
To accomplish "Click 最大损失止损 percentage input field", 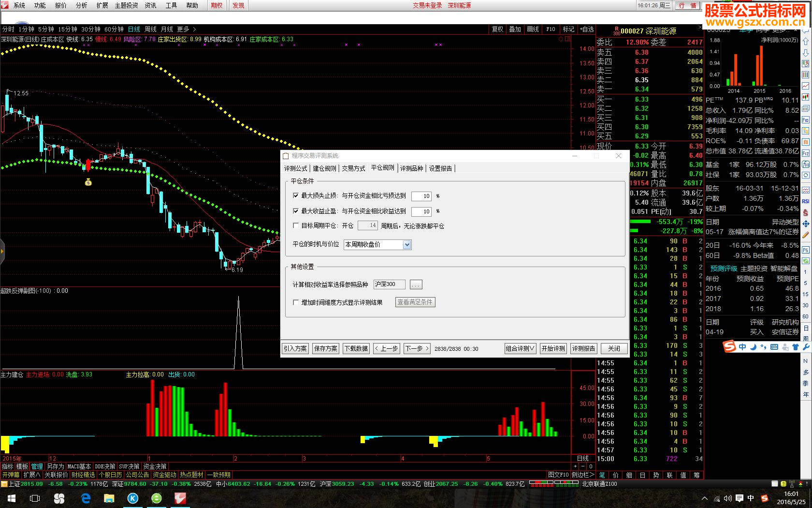I will point(421,196).
